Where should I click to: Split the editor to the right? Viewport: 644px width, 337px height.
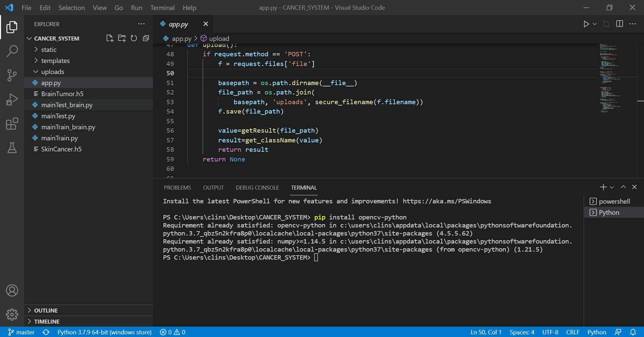620,24
